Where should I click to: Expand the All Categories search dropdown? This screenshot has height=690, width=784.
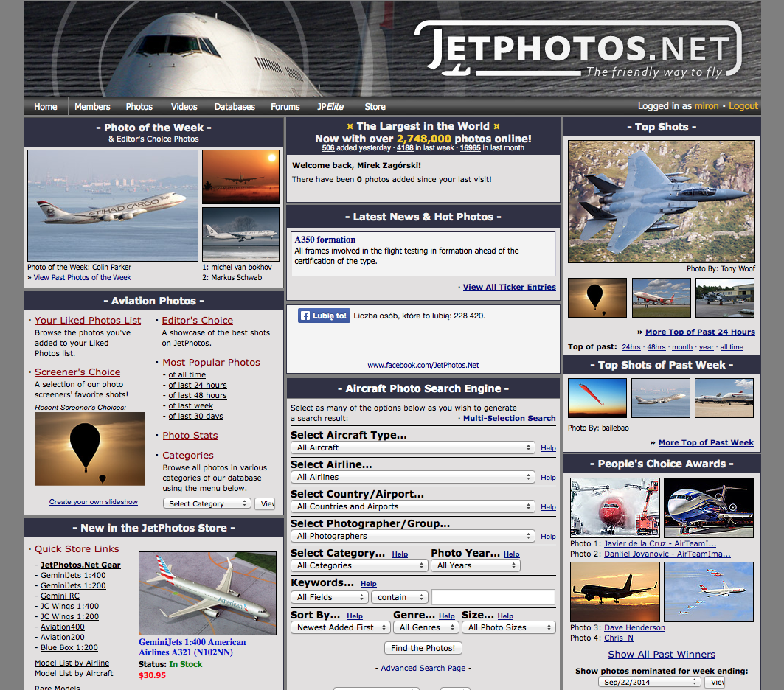pyautogui.click(x=358, y=565)
